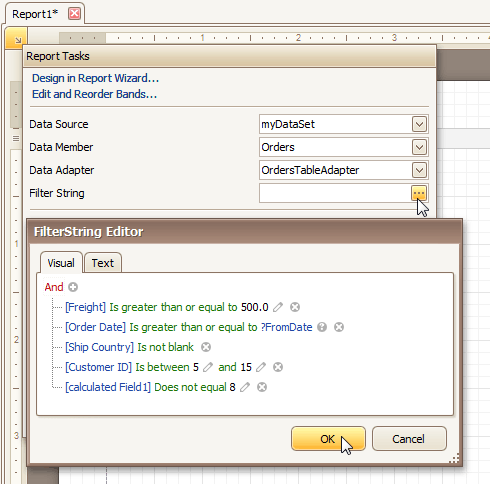This screenshot has width=490, height=484.
Task: Close the Report1 tab
Action: (x=74, y=14)
